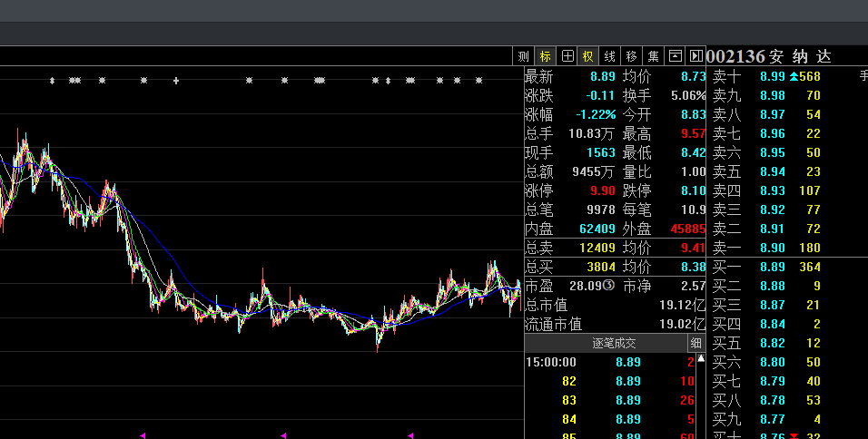Click the 测 toolbar button

[524, 56]
